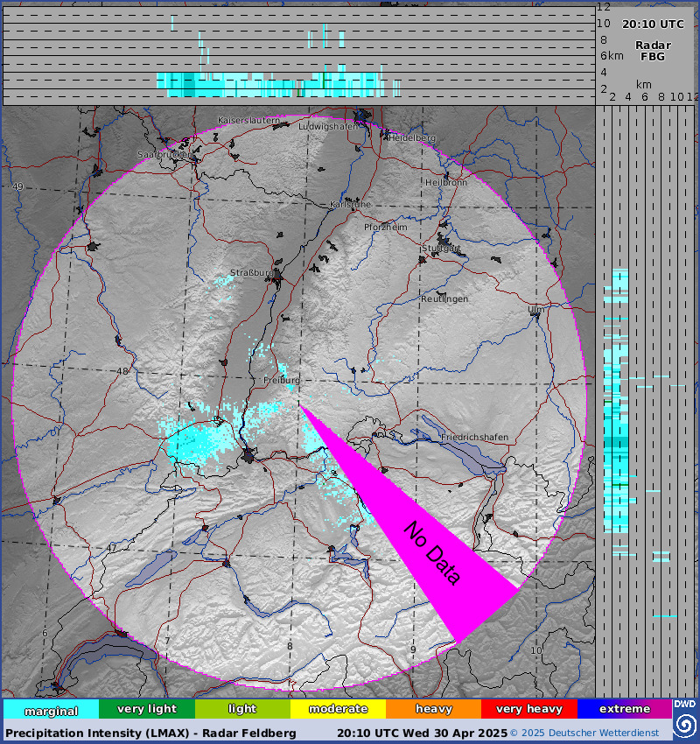The width and height of the screenshot is (700, 744).
Task: Click the Stuttgart city label
Action: pyautogui.click(x=441, y=249)
